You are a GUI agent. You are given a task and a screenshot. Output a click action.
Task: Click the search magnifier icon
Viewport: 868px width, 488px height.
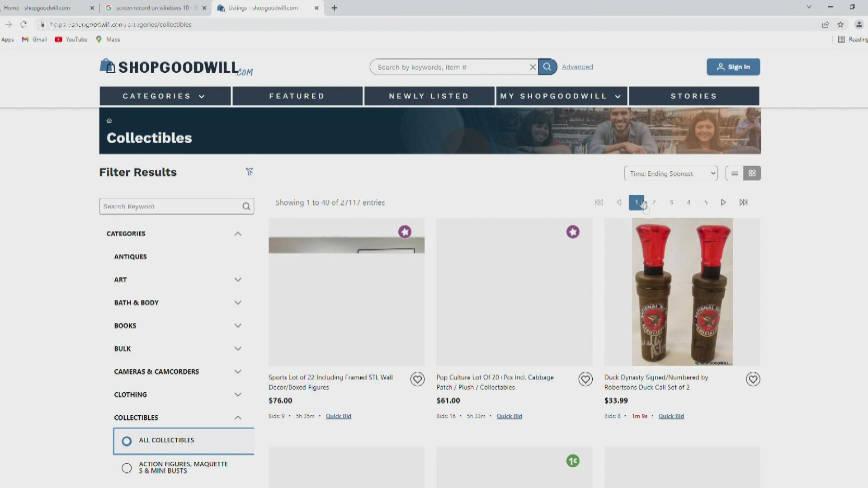(547, 67)
